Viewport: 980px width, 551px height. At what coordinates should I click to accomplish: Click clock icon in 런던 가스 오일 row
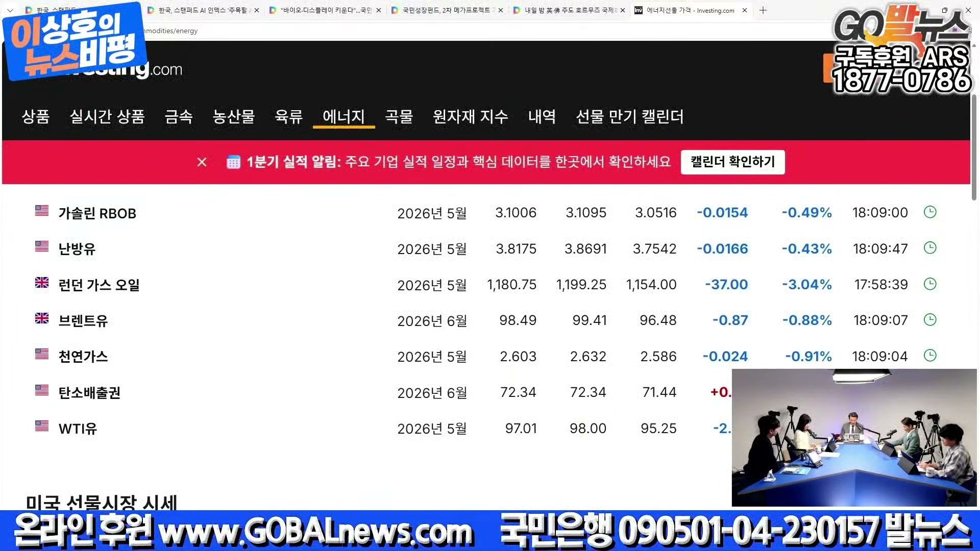coord(930,284)
